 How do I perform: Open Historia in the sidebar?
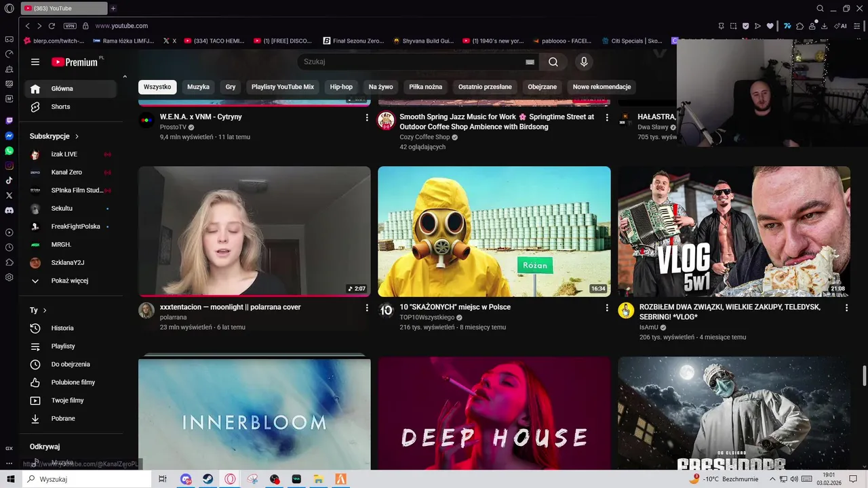71,328
